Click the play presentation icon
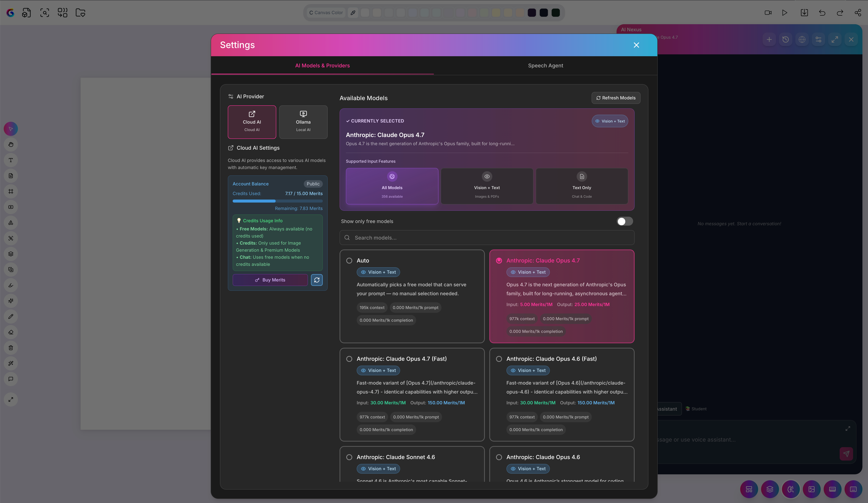The image size is (868, 503). (785, 13)
